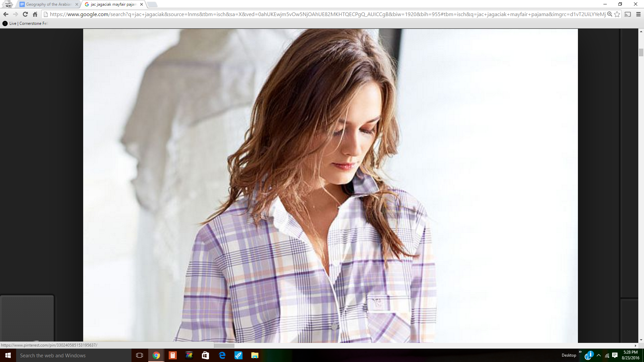Click the horizontal scroll right arrow

[635, 346]
